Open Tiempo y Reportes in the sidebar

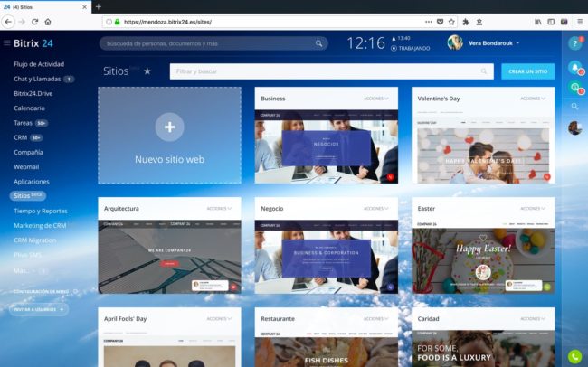(41, 211)
